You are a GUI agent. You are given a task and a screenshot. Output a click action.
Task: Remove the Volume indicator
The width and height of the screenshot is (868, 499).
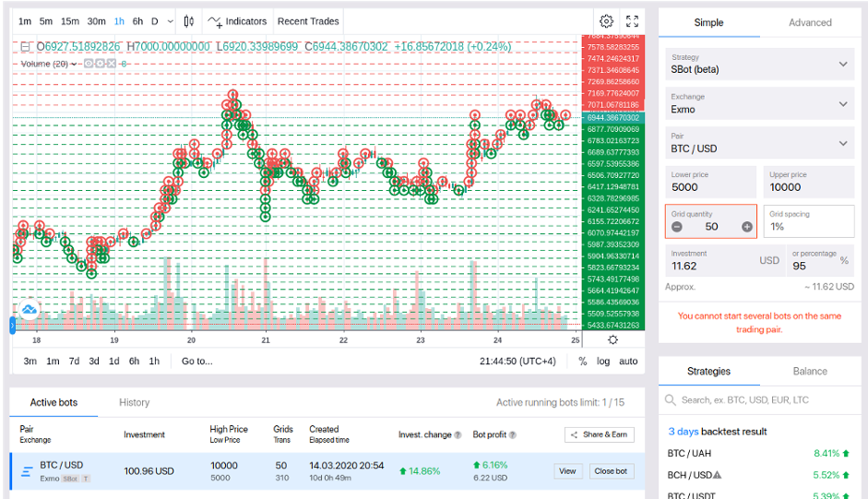tap(112, 64)
